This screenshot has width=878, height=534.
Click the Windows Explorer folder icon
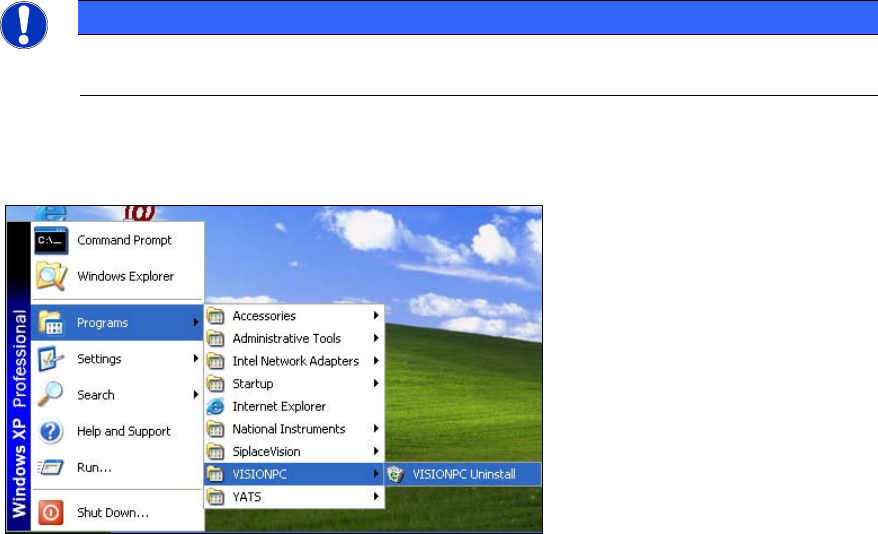51,276
